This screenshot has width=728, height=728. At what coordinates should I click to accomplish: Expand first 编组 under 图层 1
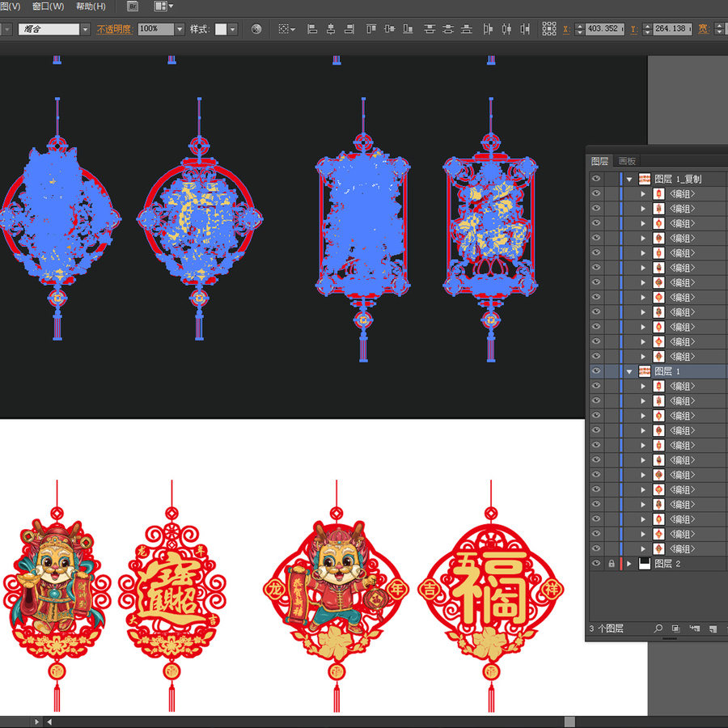[644, 387]
